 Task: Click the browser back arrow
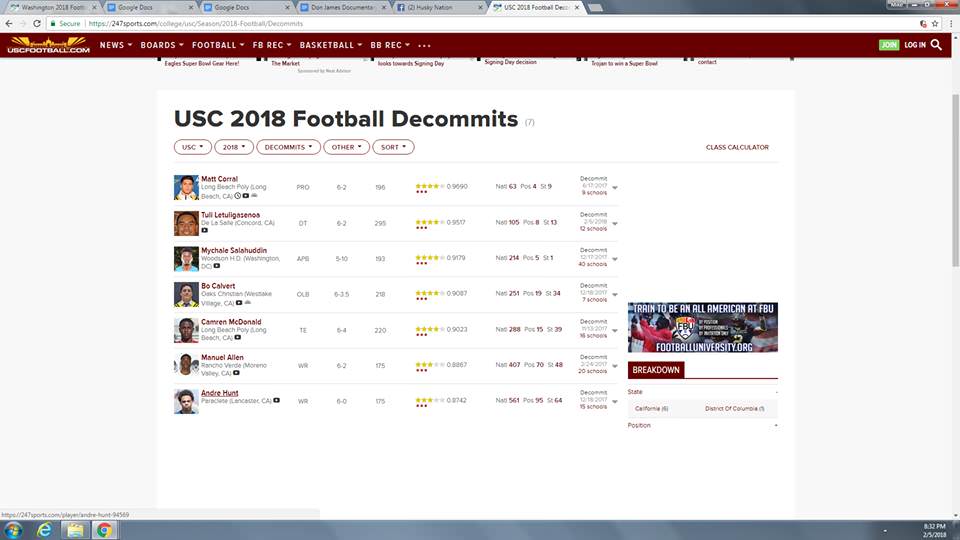click(9, 23)
